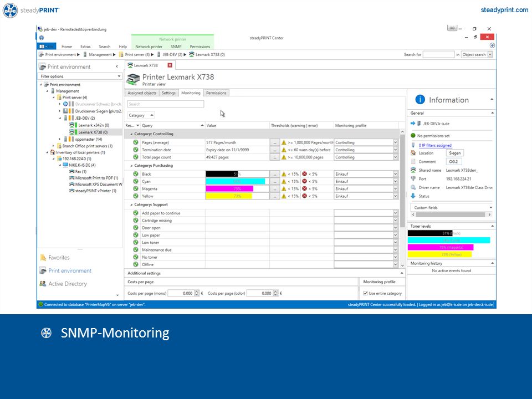
Task: Open the profile dropdown for Low toner
Action: (x=395, y=243)
